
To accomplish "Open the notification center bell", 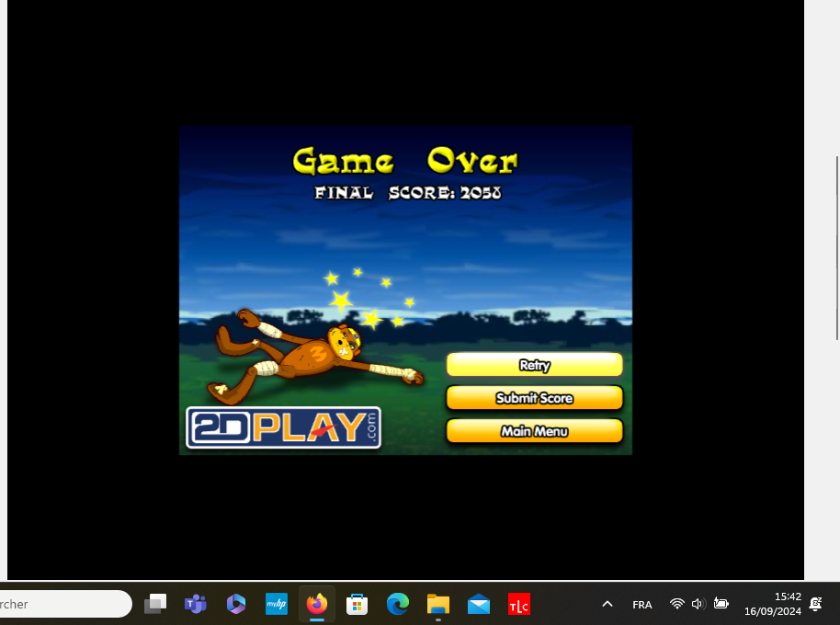I will [x=815, y=604].
